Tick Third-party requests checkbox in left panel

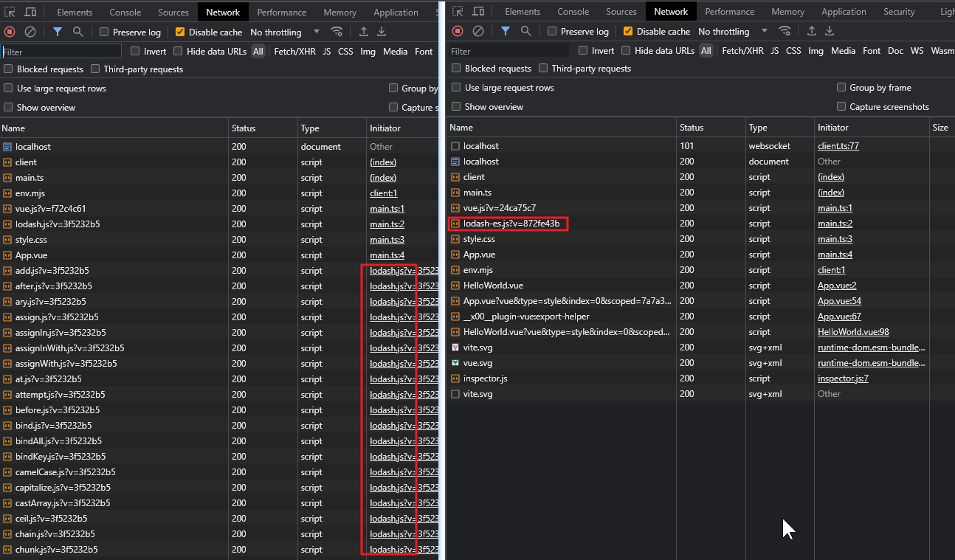(96, 69)
